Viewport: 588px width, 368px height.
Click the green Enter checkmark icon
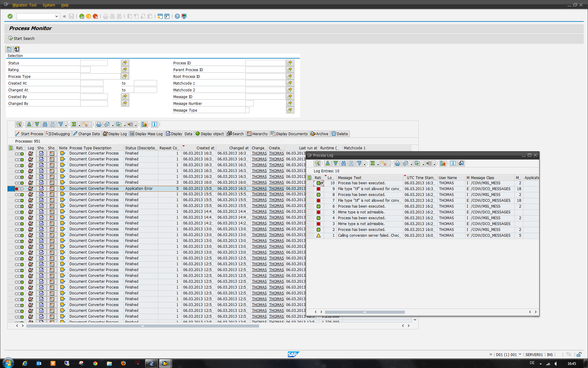coord(10,16)
